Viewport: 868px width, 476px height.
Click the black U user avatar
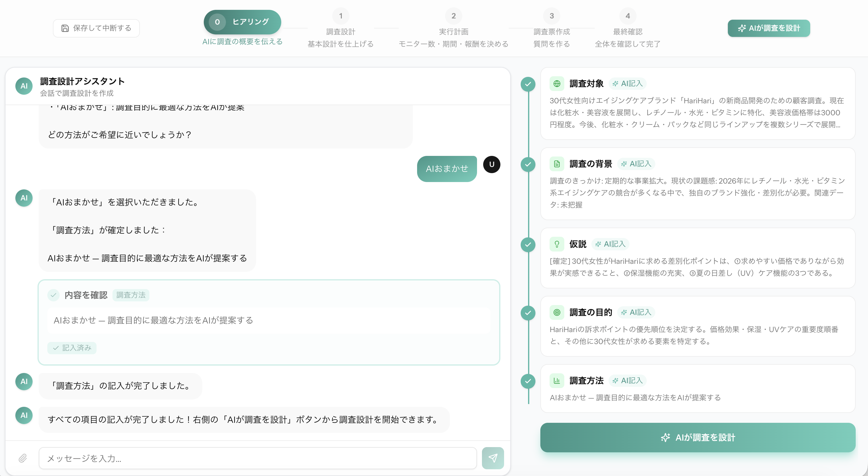click(x=491, y=165)
